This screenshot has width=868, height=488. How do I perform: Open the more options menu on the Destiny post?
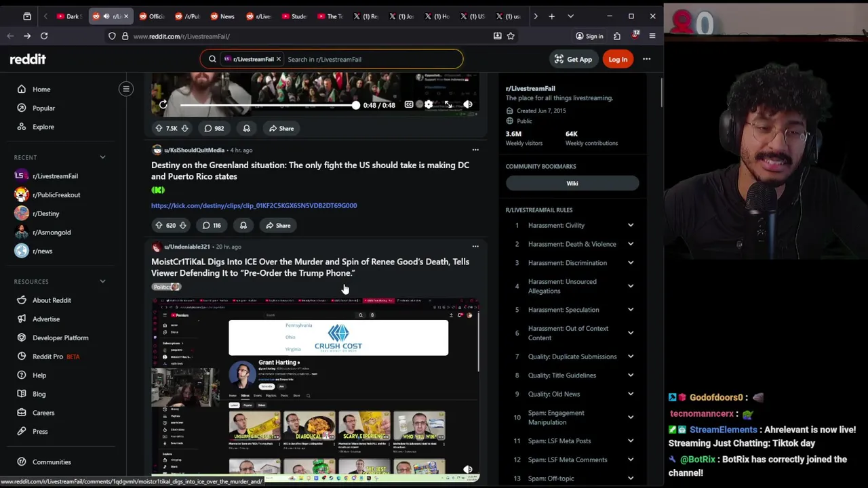point(475,150)
